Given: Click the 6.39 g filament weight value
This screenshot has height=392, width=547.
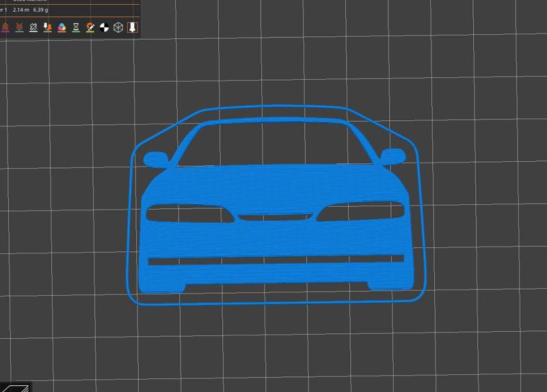Looking at the screenshot, I should coord(40,10).
